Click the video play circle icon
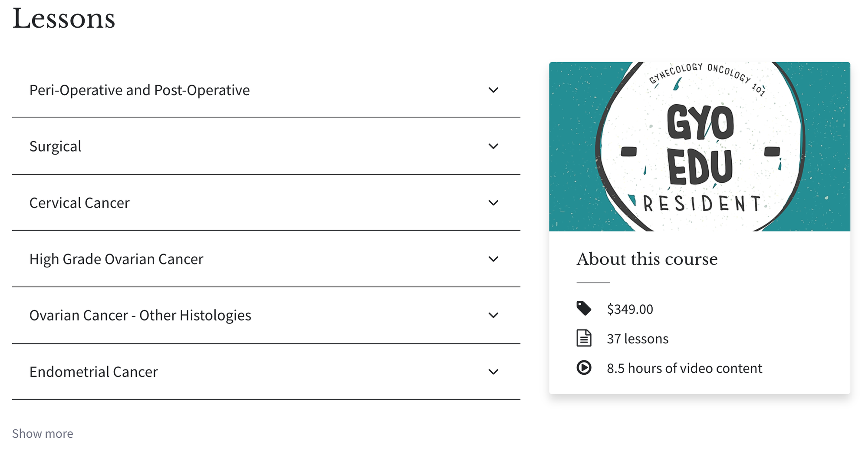 point(584,367)
